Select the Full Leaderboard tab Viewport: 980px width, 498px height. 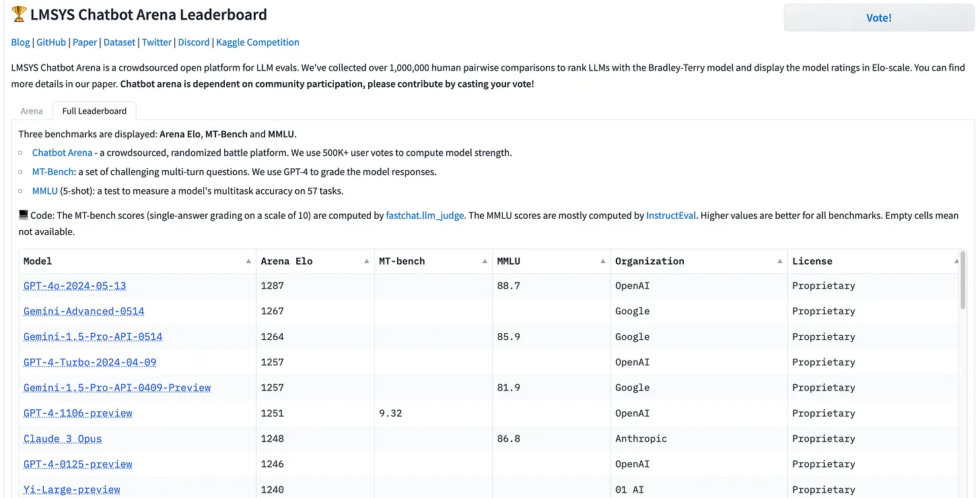[94, 111]
